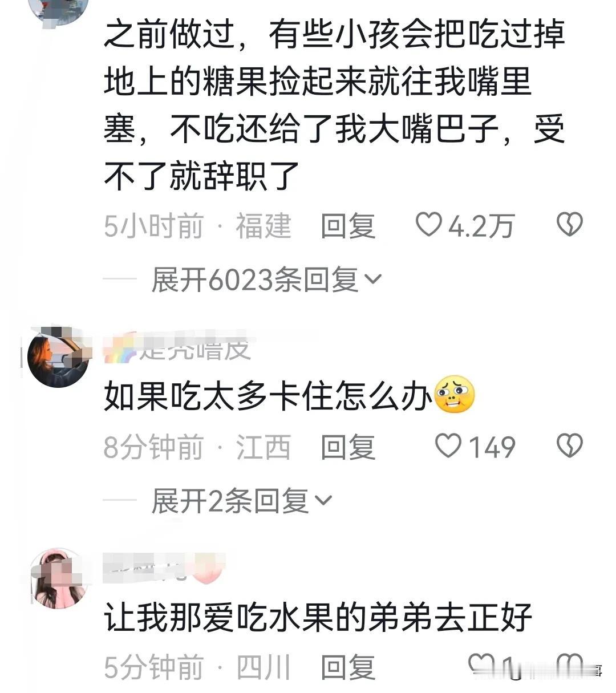The height and width of the screenshot is (693, 616).
Task: Dislike the 福建 comment with broken heart
Action: [569, 225]
